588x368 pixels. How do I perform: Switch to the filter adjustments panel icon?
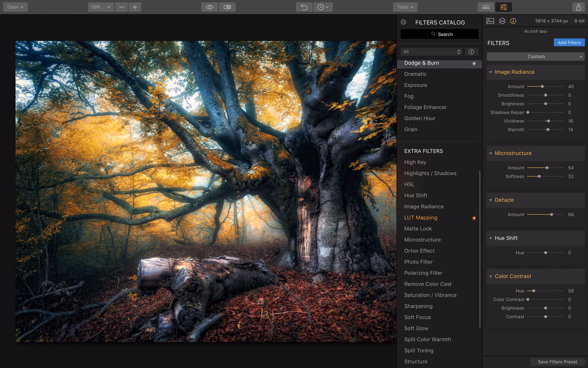click(503, 7)
